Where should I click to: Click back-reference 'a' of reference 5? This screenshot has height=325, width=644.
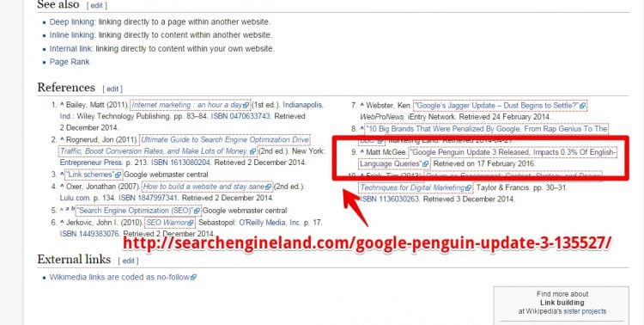click(x=67, y=209)
